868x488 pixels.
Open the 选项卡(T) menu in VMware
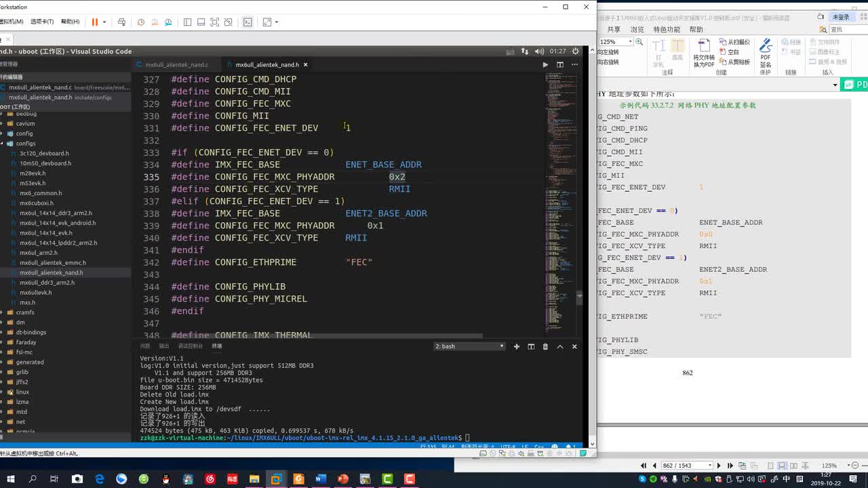click(x=42, y=22)
